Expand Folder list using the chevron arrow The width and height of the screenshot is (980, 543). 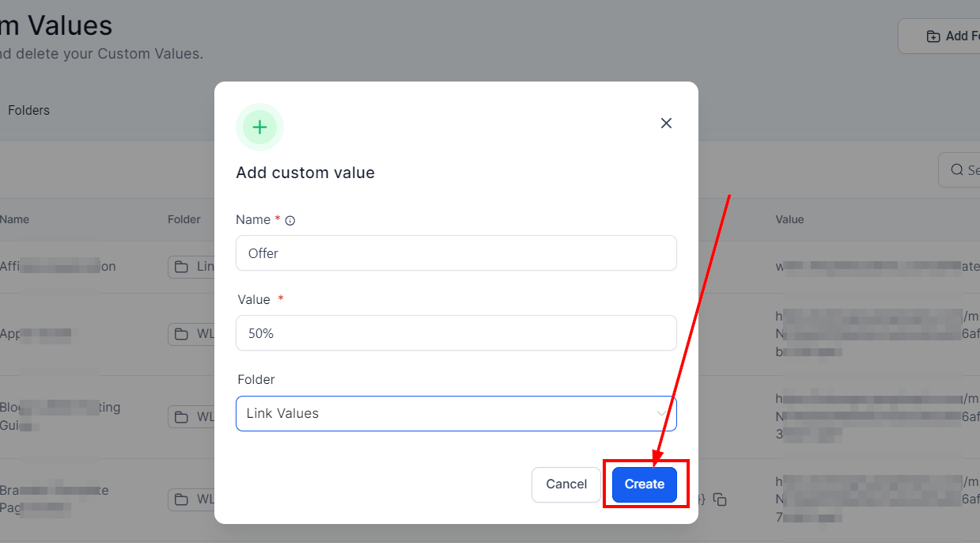pyautogui.click(x=660, y=413)
